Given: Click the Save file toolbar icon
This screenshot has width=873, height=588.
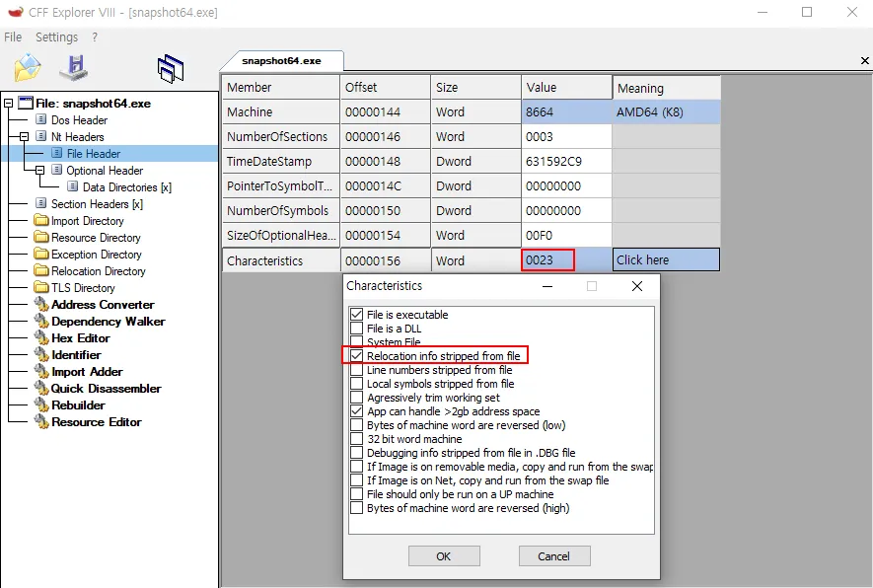Looking at the screenshot, I should (x=74, y=68).
